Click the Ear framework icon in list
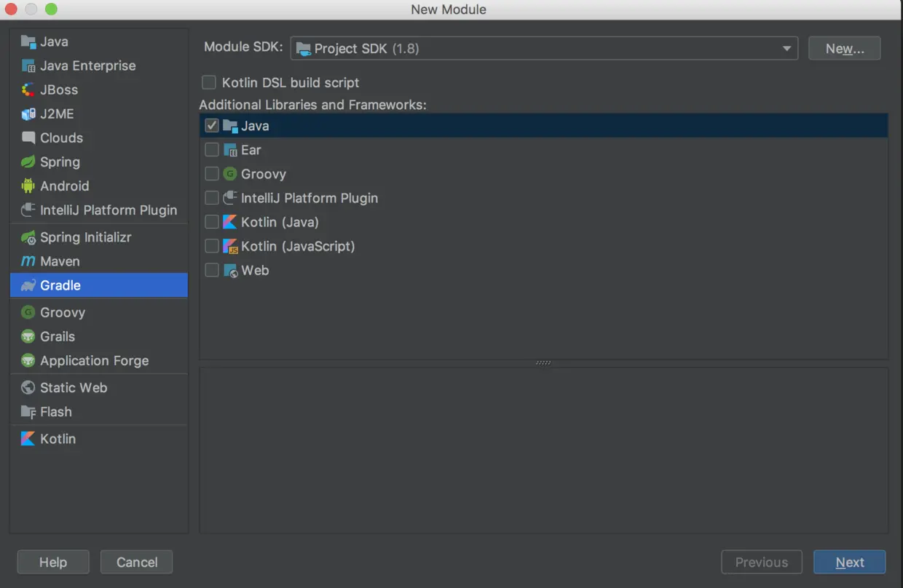Viewport: 903px width, 588px height. point(230,150)
